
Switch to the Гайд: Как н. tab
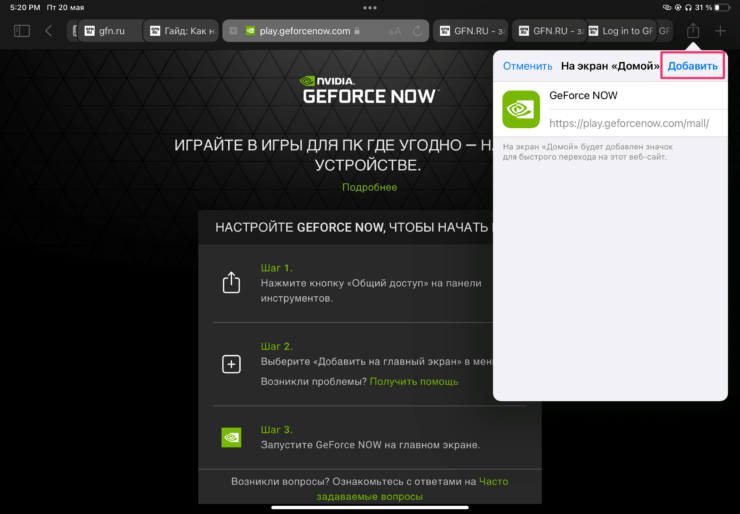point(181,31)
